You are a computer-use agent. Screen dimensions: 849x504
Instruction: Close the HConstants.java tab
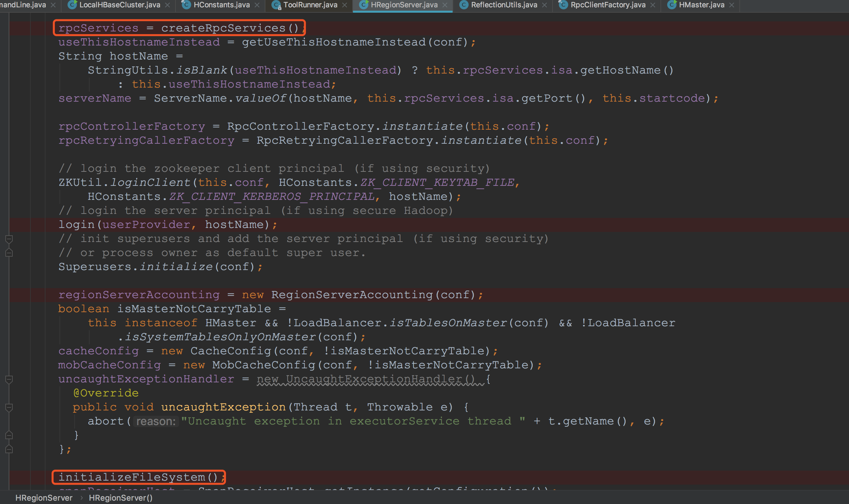click(257, 5)
